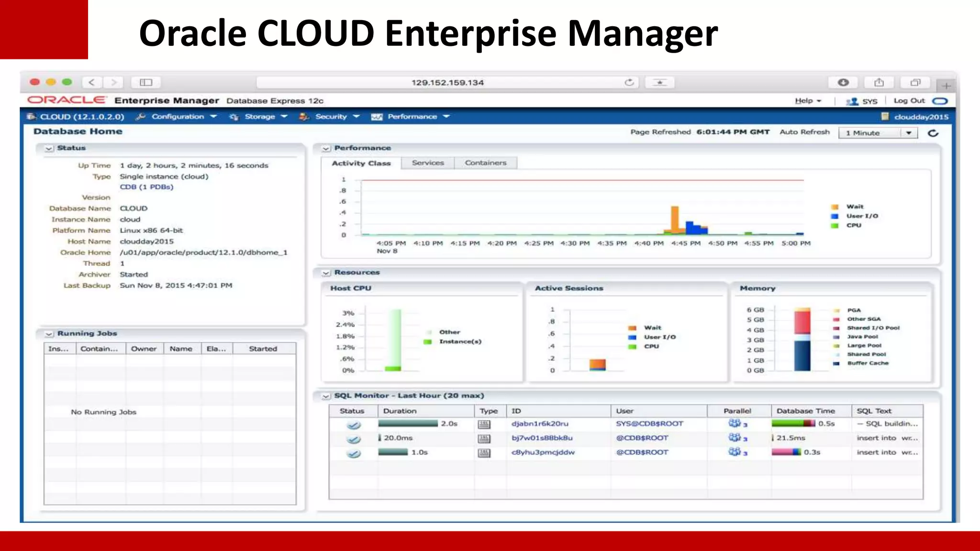Click the SQL Text column header
Viewport: 980px width, 551px height.
(x=887, y=411)
